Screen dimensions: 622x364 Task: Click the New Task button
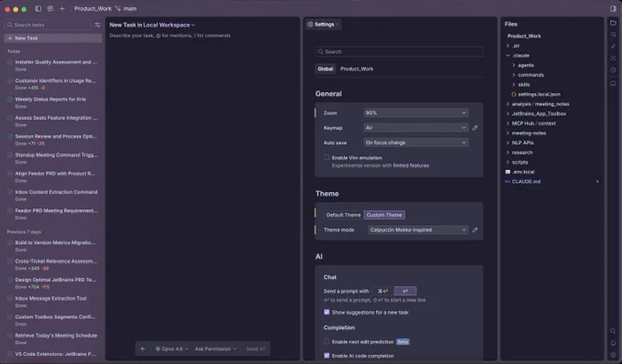pos(53,38)
